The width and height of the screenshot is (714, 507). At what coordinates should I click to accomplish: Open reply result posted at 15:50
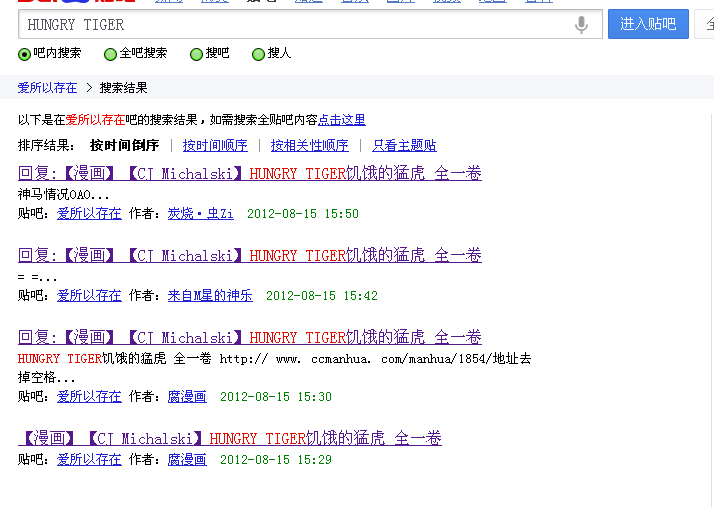250,173
